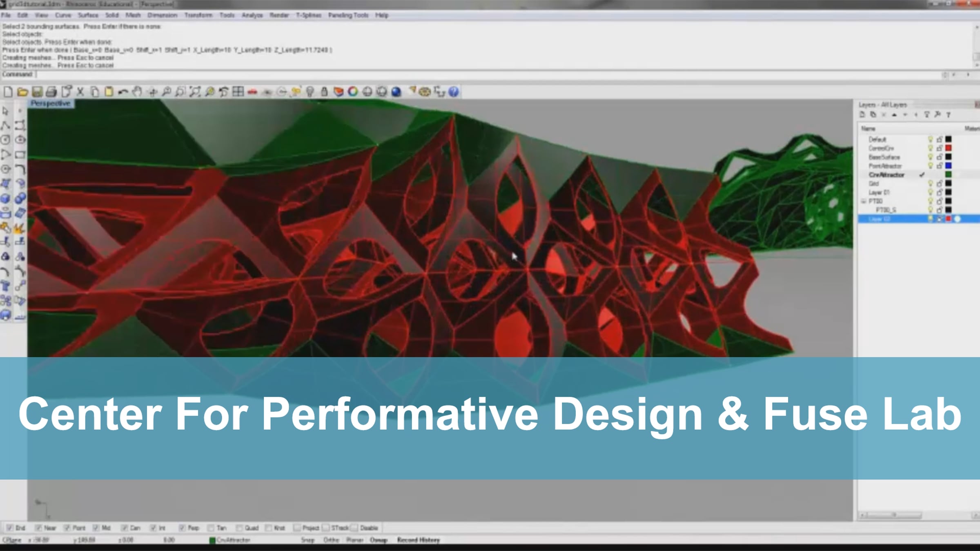Screen dimensions: 980x551
Task: Click the color wheel icon
Action: (x=353, y=92)
